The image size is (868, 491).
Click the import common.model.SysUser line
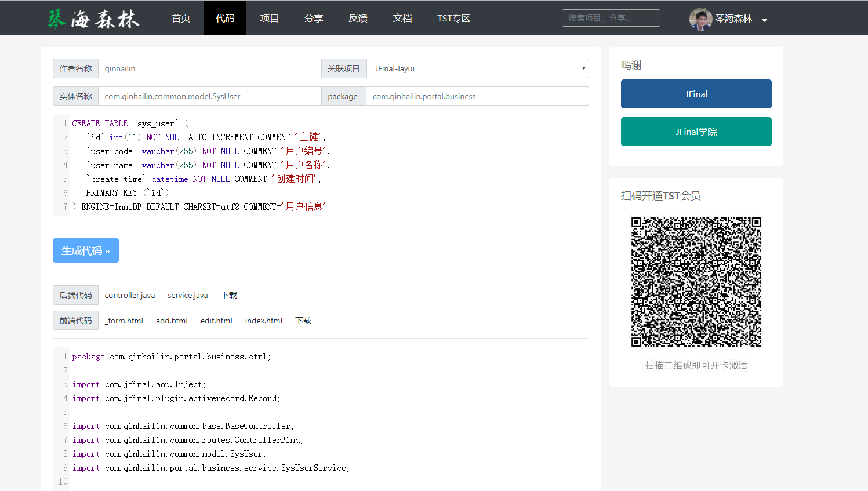pyautogui.click(x=169, y=454)
